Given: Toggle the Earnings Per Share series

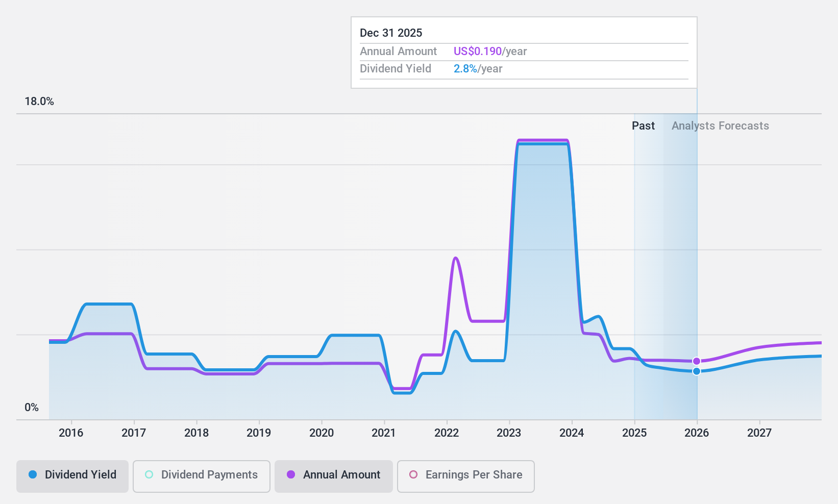Looking at the screenshot, I should (x=466, y=476).
